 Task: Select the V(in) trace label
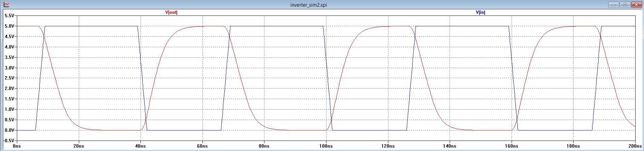pyautogui.click(x=480, y=12)
